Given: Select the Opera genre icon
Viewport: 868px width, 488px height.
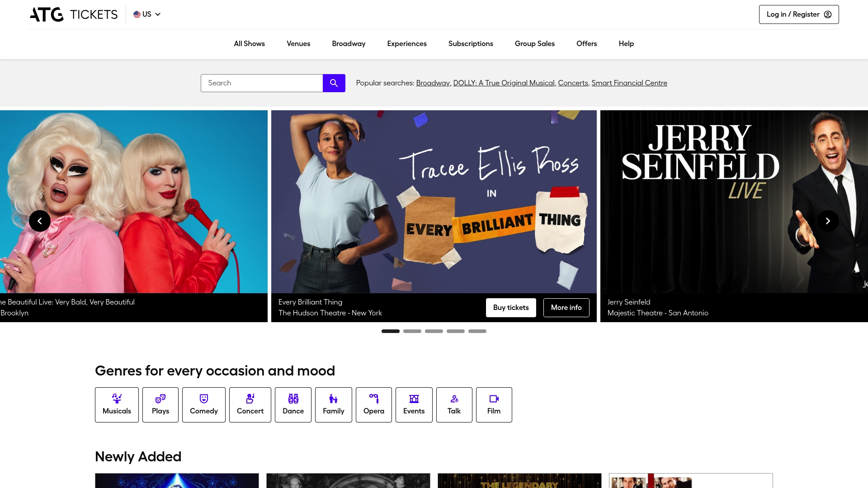Looking at the screenshot, I should pos(374,399).
